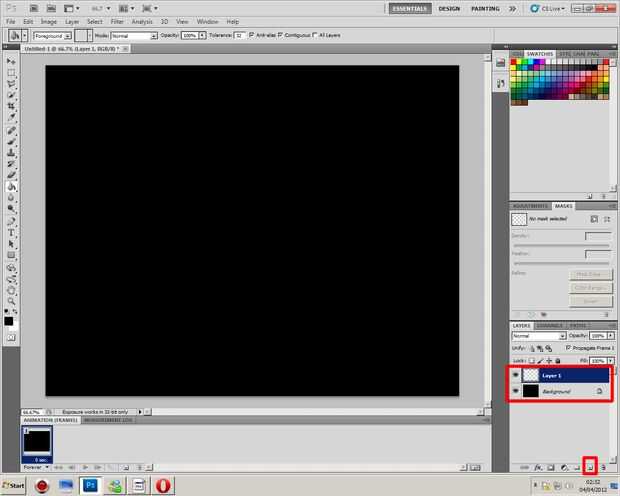The image size is (620, 496).
Task: Open the Layers panel Fill arrow
Action: click(x=611, y=361)
